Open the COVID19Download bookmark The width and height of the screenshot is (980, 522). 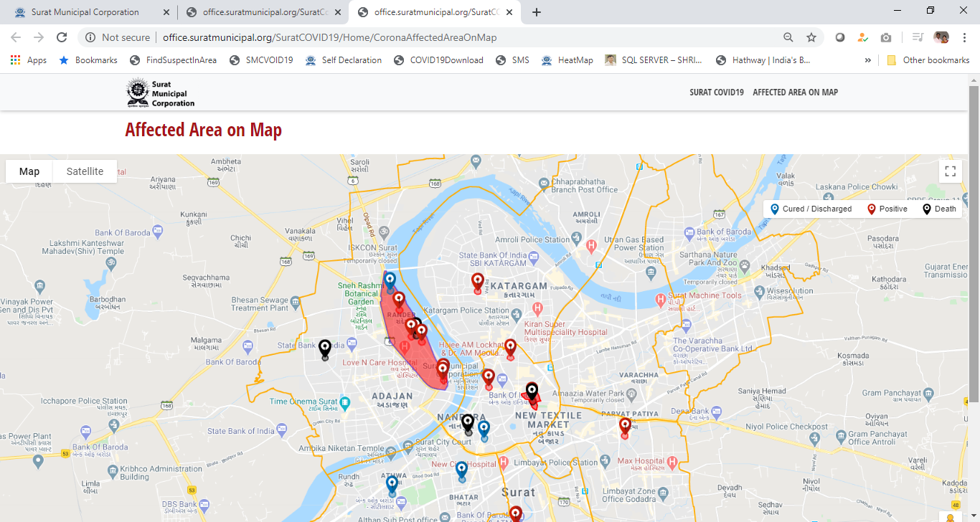pyautogui.click(x=438, y=60)
